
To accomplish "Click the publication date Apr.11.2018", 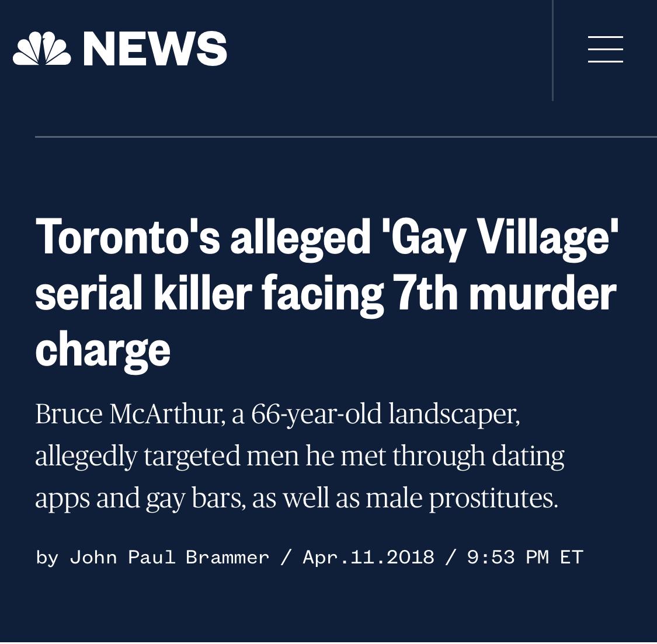I will (x=369, y=557).
